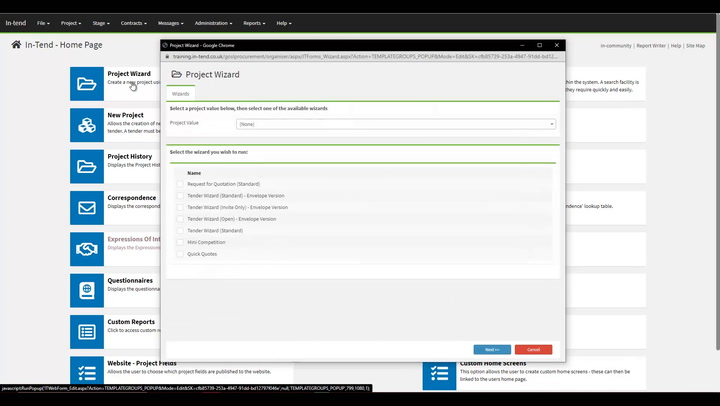Click the Custom Home Screens icon

pyautogui.click(x=439, y=372)
